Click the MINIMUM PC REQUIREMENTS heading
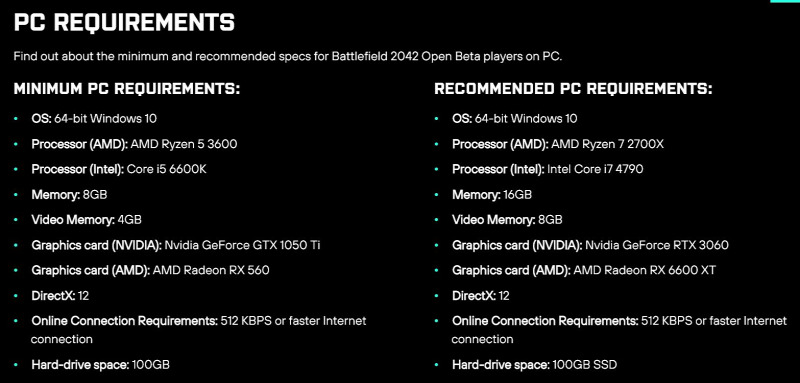Viewport: 800px width, 383px height. click(x=127, y=89)
